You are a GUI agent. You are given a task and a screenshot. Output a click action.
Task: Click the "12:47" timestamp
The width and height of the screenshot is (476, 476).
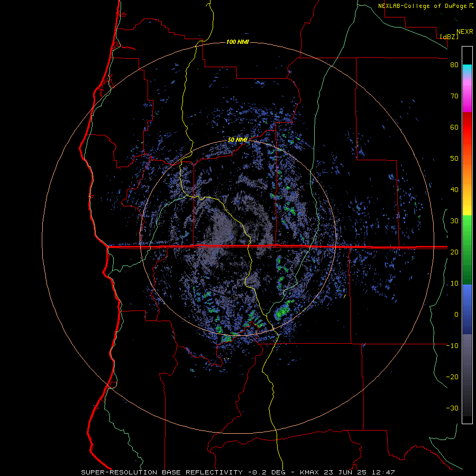[x=383, y=472]
